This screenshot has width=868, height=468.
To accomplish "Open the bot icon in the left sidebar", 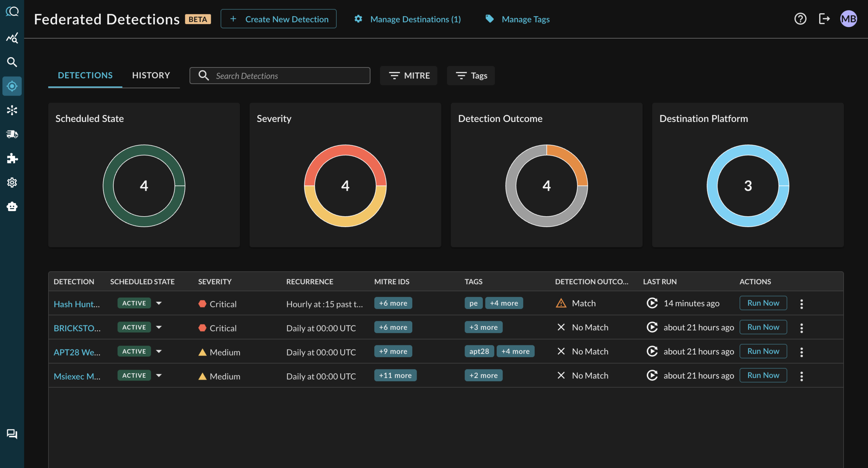I will click(x=12, y=206).
